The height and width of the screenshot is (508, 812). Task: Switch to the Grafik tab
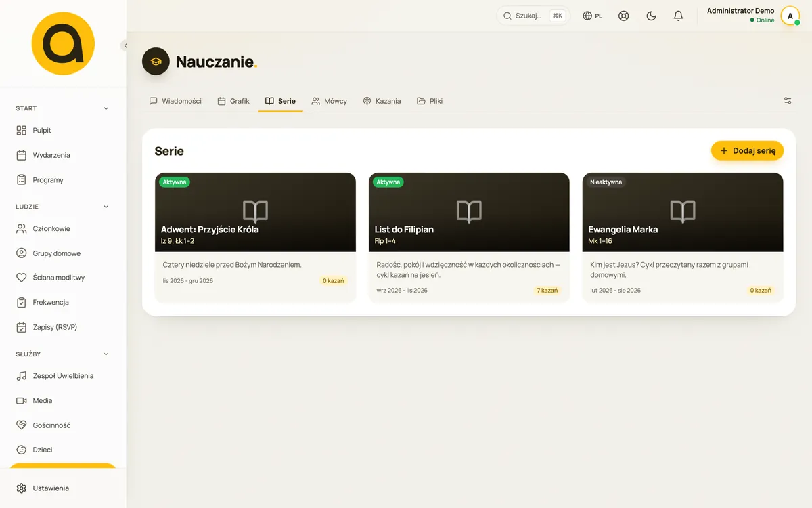click(233, 101)
